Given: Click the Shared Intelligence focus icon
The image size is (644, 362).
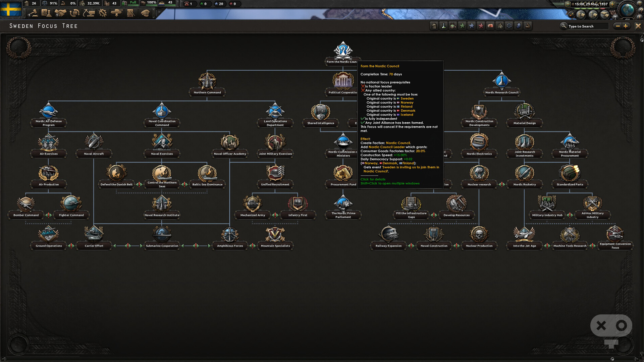Looking at the screenshot, I should click(320, 112).
